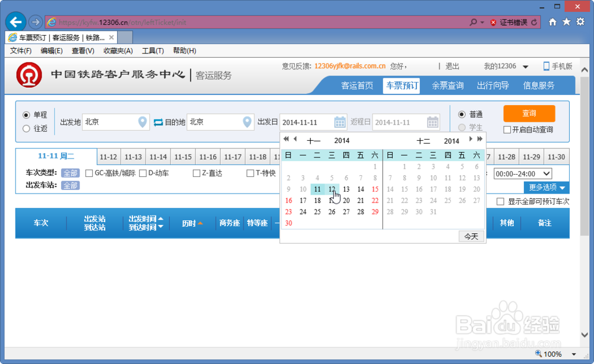
Task: Open the 文件(F) menu
Action: click(20, 50)
